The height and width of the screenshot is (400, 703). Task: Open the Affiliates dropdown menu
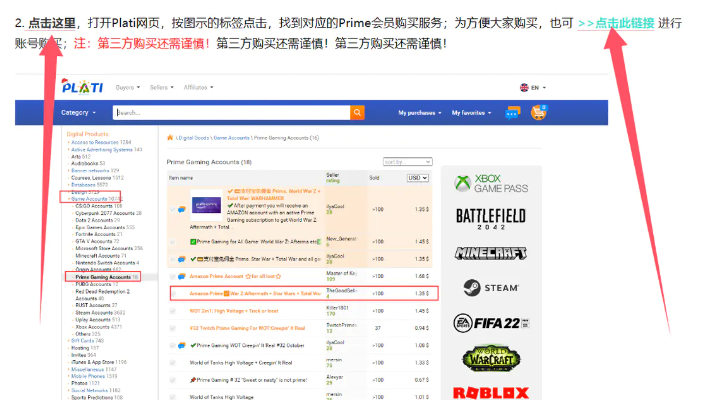(x=198, y=87)
